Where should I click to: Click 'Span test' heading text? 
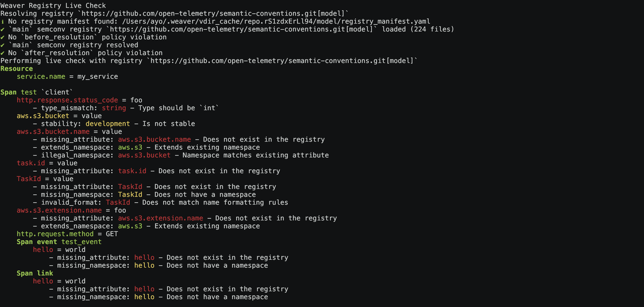(x=19, y=92)
